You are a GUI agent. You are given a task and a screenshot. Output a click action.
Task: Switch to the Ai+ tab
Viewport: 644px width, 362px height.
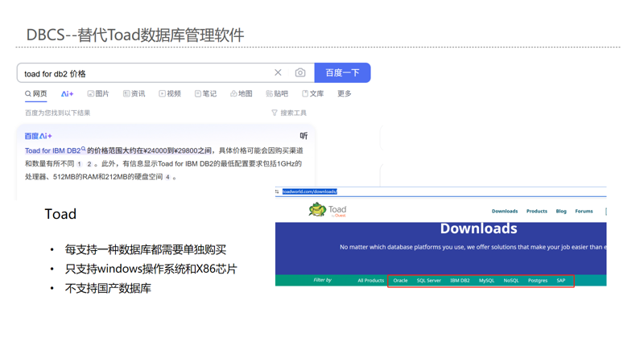tap(67, 94)
